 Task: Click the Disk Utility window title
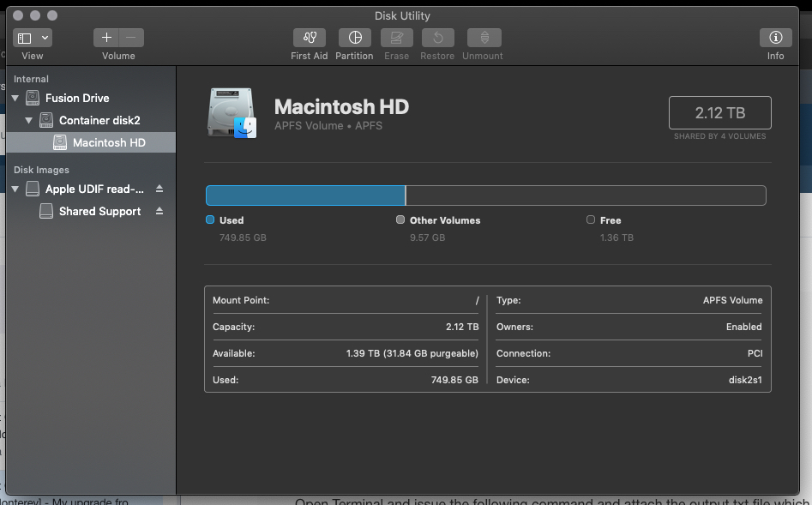(x=402, y=16)
